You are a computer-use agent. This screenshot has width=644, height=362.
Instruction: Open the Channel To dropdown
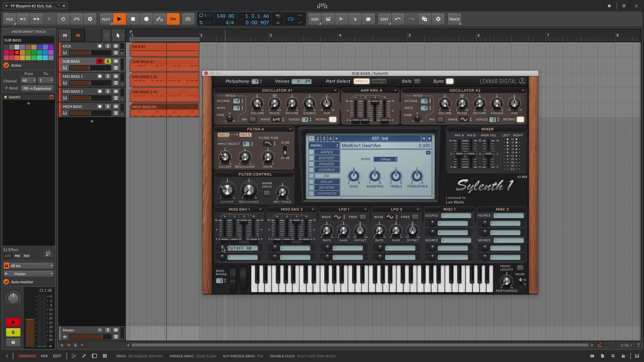[x=46, y=80]
